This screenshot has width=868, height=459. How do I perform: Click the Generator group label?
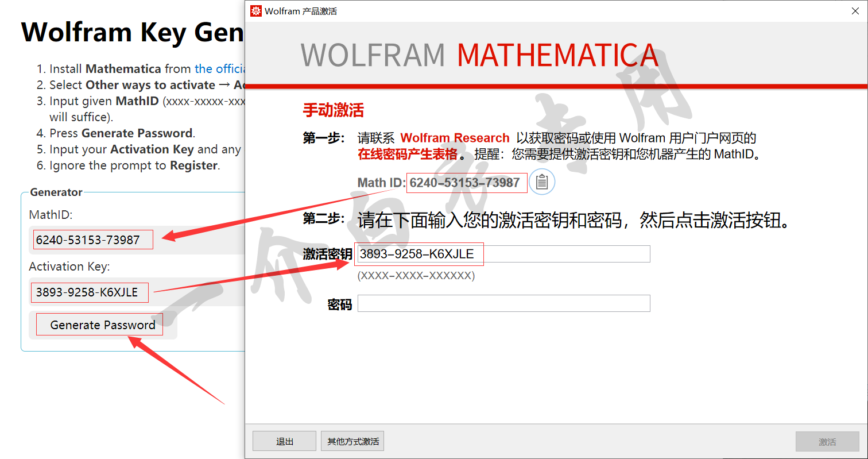pyautogui.click(x=56, y=192)
